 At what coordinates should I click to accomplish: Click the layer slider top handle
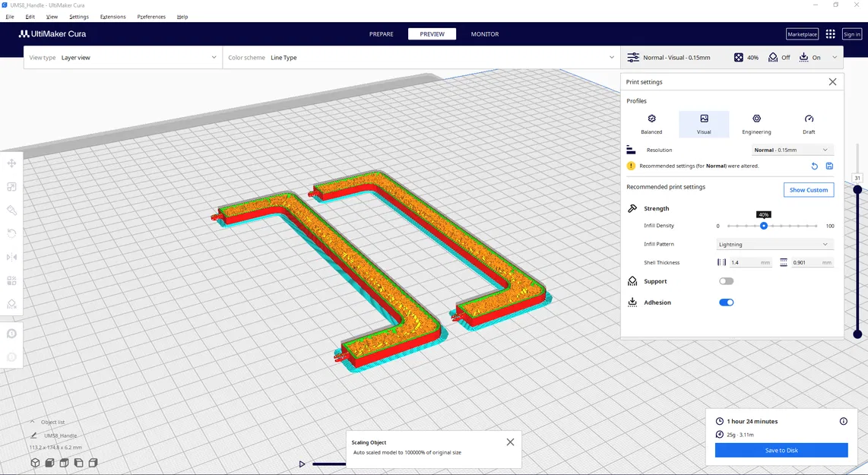click(x=857, y=189)
